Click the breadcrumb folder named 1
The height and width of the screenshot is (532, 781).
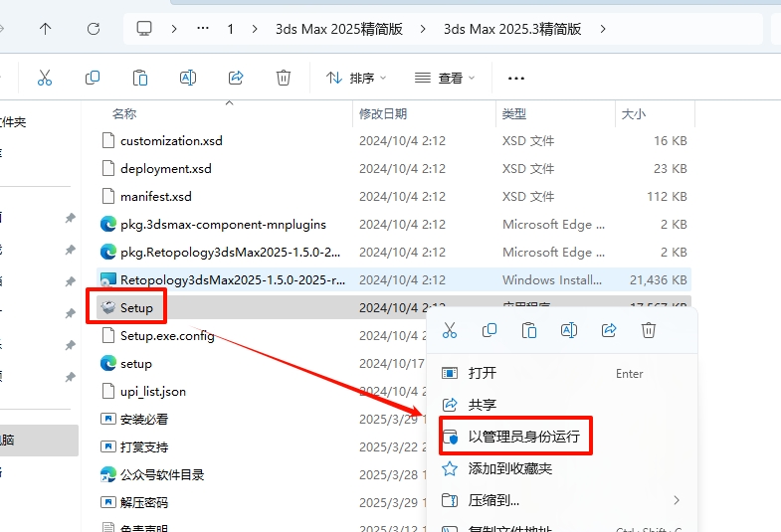230,29
